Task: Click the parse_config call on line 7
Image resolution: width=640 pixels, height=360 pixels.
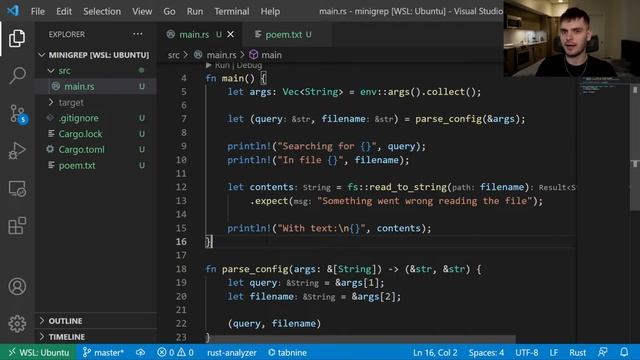Action: coord(449,119)
